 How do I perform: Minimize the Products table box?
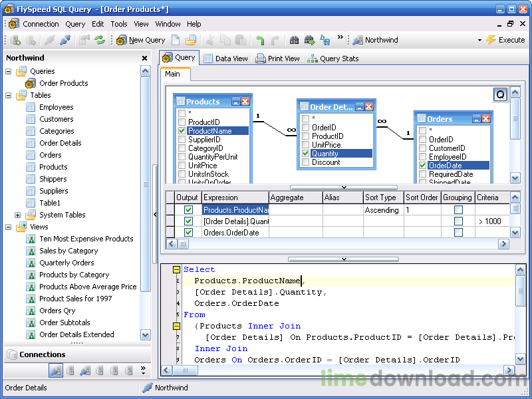[x=236, y=101]
